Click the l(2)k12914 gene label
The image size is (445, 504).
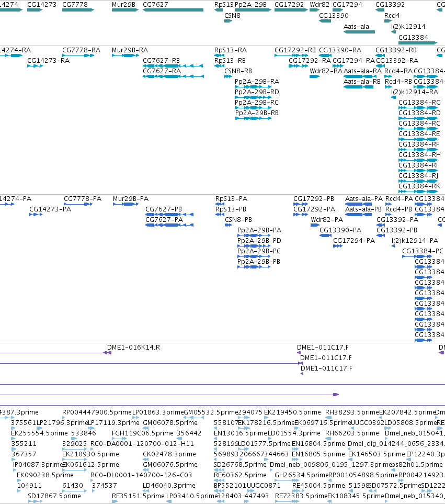coord(408,27)
